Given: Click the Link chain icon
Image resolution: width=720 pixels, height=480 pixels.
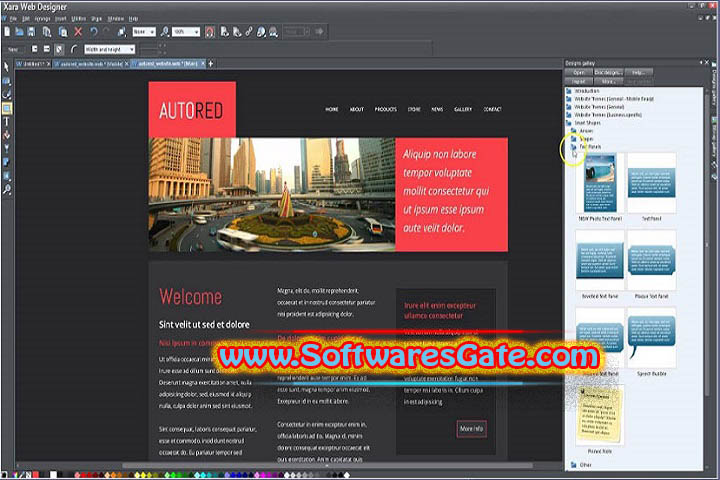Looking at the screenshot, I should click(x=249, y=32).
